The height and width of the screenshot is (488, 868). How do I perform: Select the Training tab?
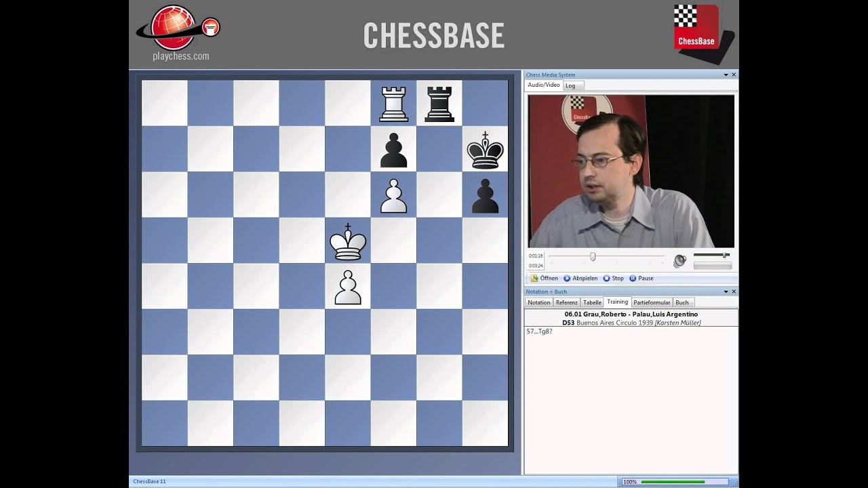click(617, 302)
